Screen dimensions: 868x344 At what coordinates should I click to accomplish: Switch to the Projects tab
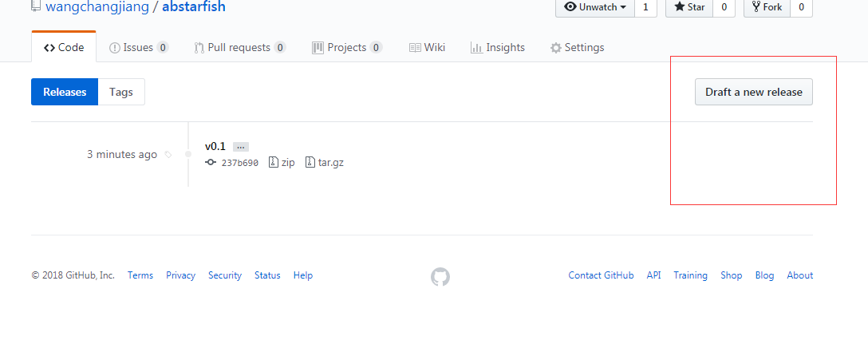pyautogui.click(x=347, y=48)
